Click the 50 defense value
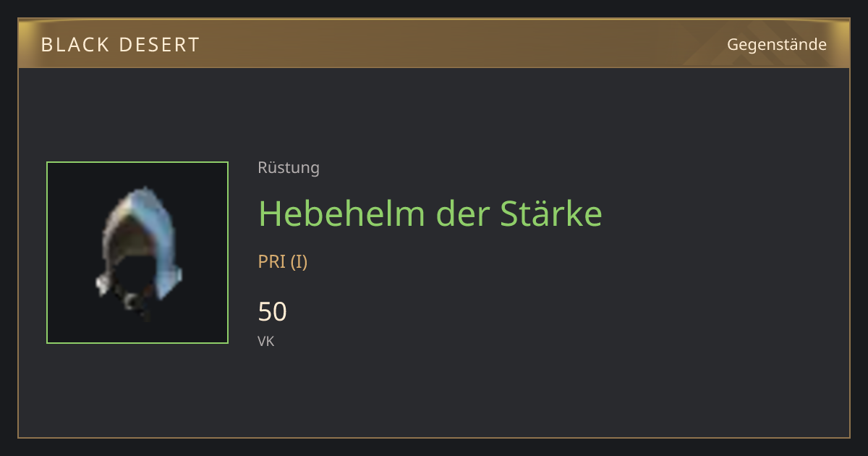 coord(273,312)
